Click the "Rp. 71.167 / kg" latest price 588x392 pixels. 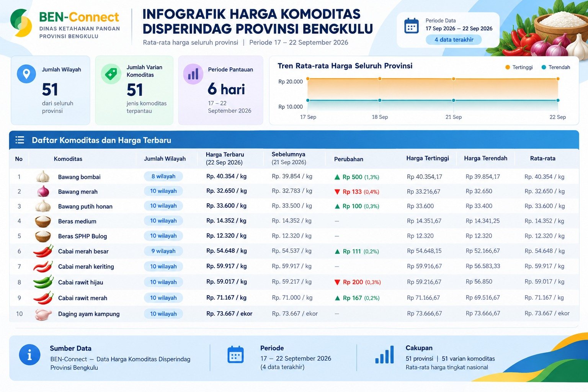[227, 297]
